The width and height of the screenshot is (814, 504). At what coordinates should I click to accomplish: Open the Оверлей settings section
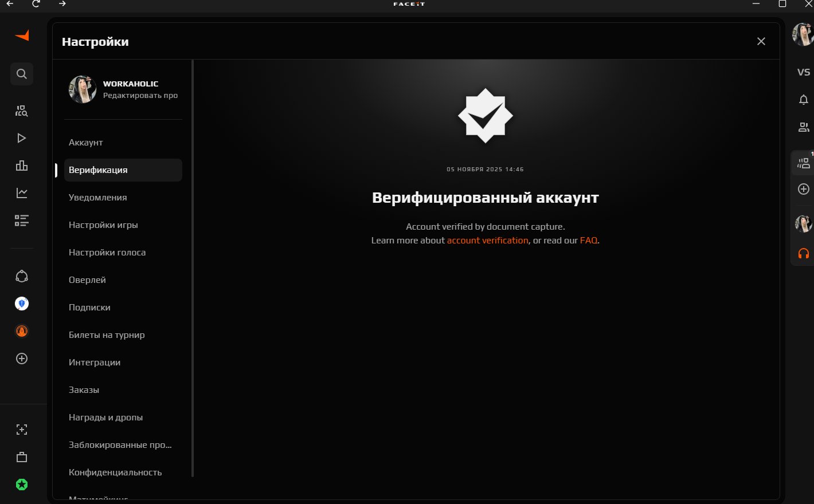click(123, 280)
